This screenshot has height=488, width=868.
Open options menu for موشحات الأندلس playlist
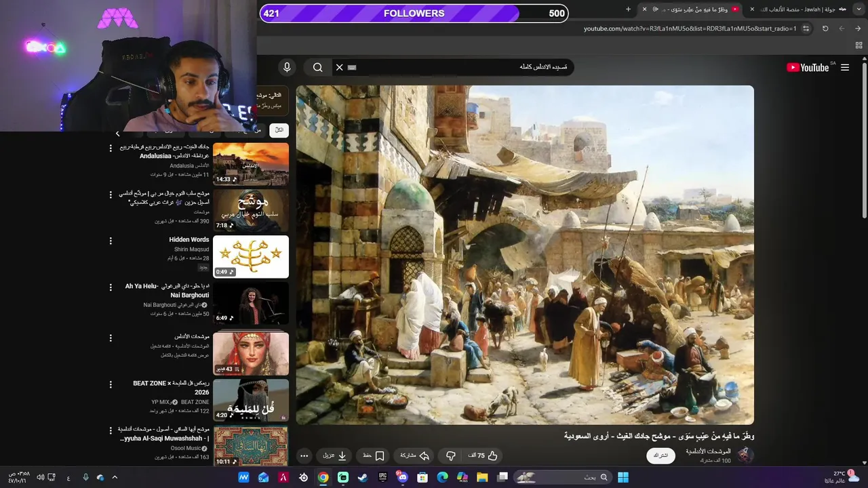(111, 338)
